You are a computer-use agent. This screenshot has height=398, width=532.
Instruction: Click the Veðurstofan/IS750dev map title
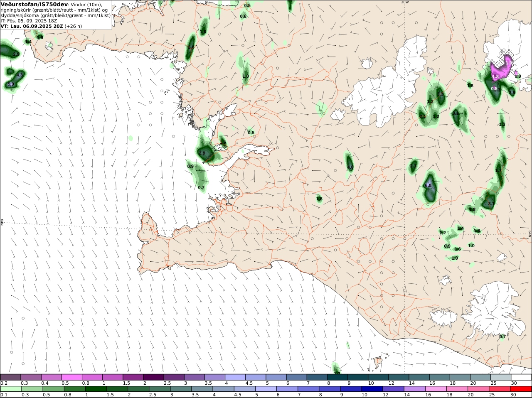coord(34,4)
